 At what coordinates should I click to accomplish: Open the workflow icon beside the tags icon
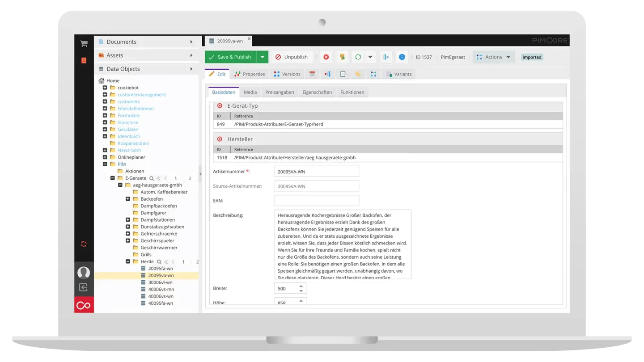pyautogui.click(x=373, y=74)
